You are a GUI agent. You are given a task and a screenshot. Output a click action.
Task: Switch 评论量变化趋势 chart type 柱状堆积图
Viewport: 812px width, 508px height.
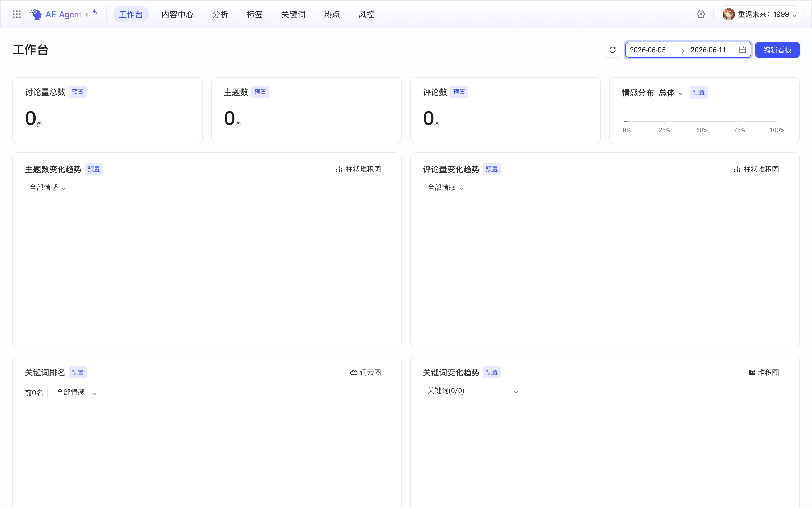click(x=756, y=169)
